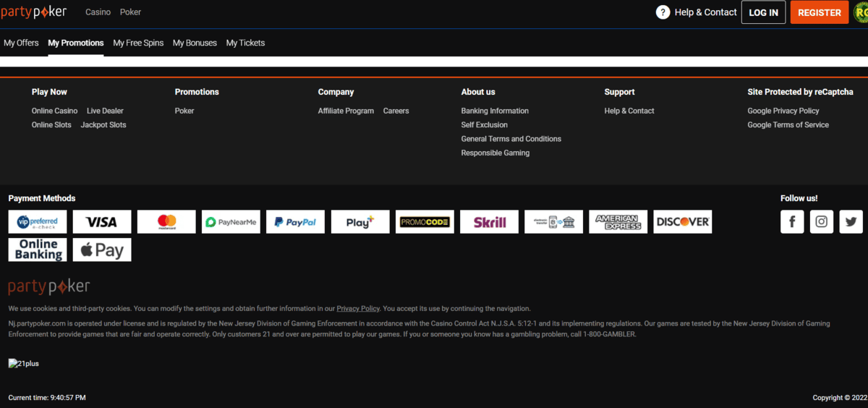Click the orange REGISTER button
This screenshot has width=868, height=408.
(820, 12)
